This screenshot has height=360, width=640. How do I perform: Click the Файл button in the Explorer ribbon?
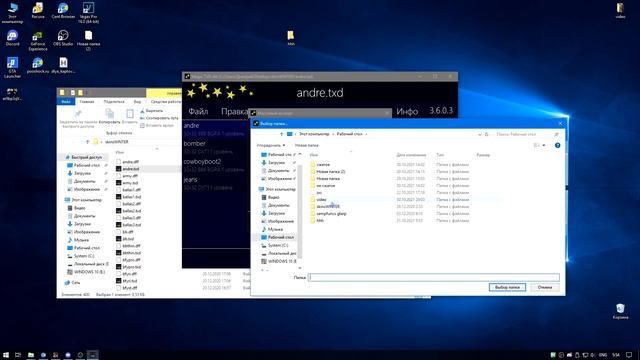coord(66,102)
